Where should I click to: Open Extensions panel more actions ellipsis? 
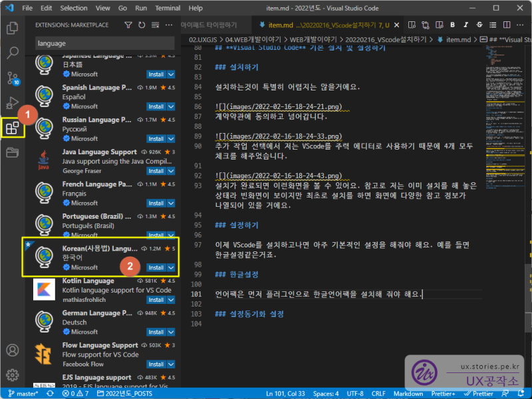(x=169, y=25)
